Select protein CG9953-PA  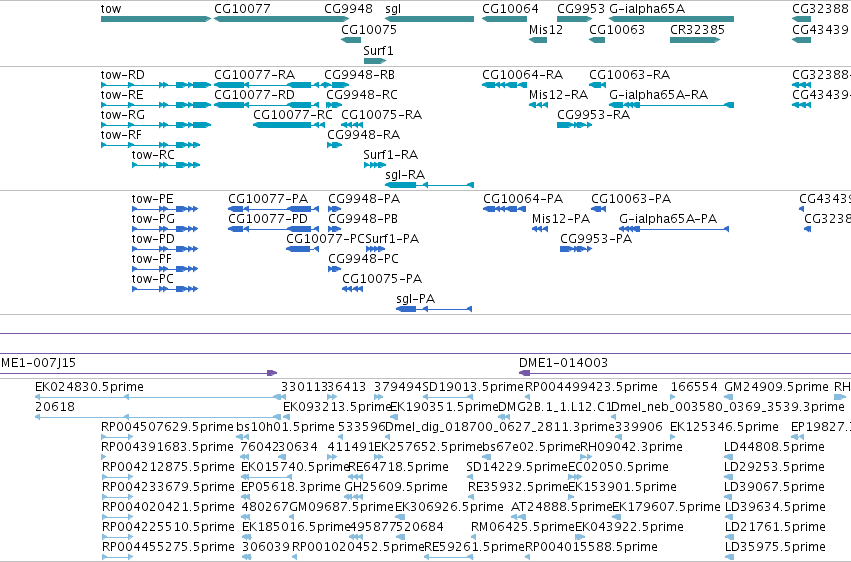tap(575, 249)
